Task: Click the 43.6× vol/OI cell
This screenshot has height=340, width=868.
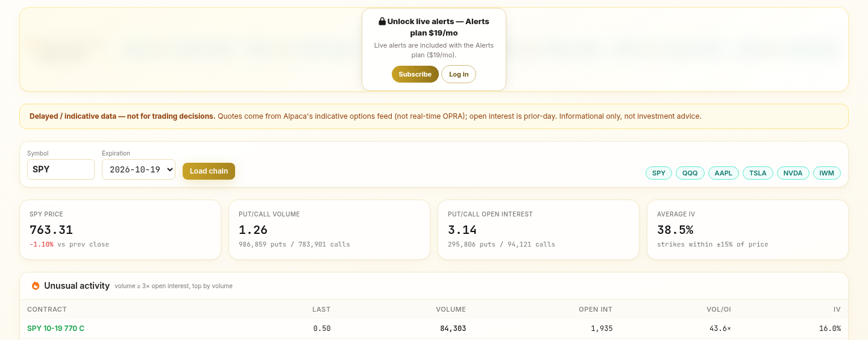Action: pos(720,329)
